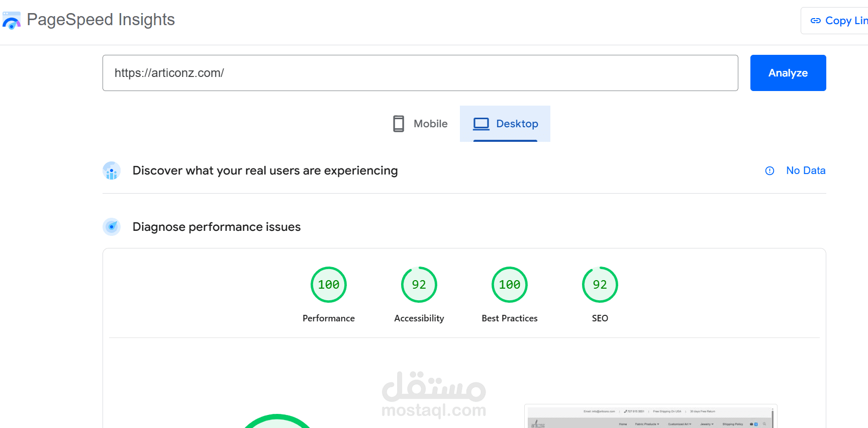Click the Accessibility label
The image size is (868, 428).
click(419, 318)
